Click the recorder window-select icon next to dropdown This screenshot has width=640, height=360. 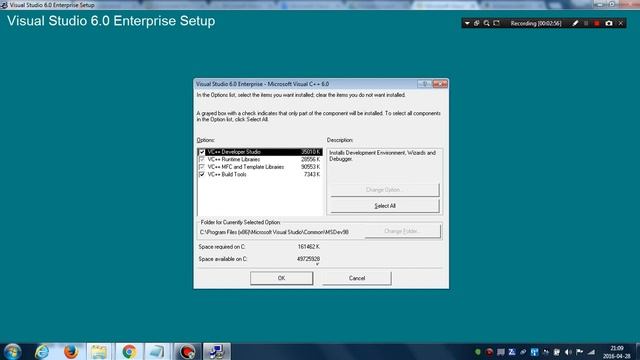click(x=476, y=23)
